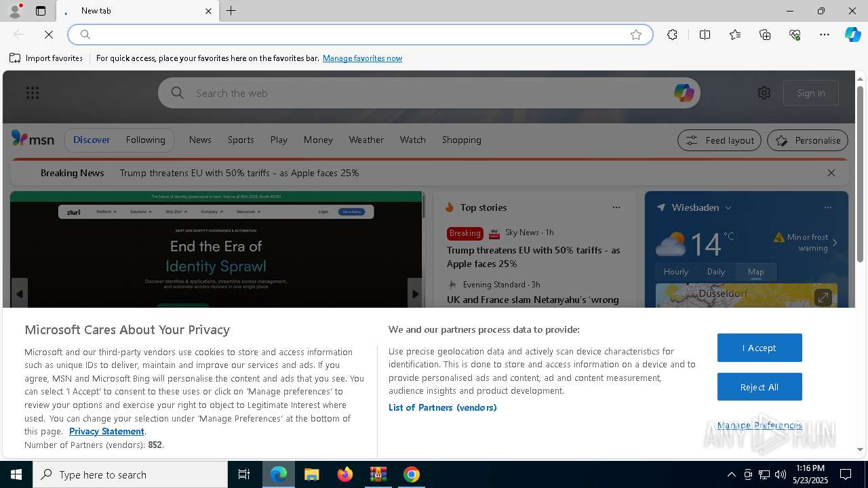Open Windows Start menu

click(x=16, y=474)
